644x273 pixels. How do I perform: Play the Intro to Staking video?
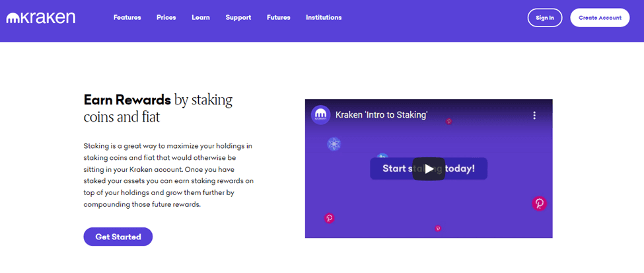click(429, 169)
